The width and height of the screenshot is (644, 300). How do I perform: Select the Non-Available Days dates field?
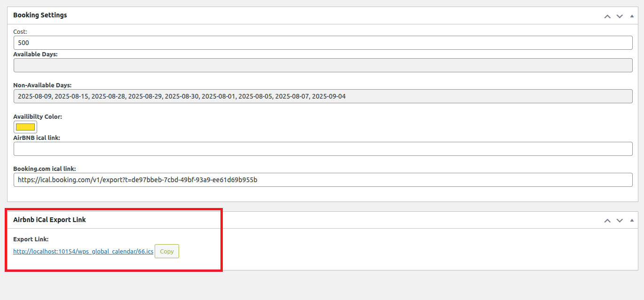323,96
